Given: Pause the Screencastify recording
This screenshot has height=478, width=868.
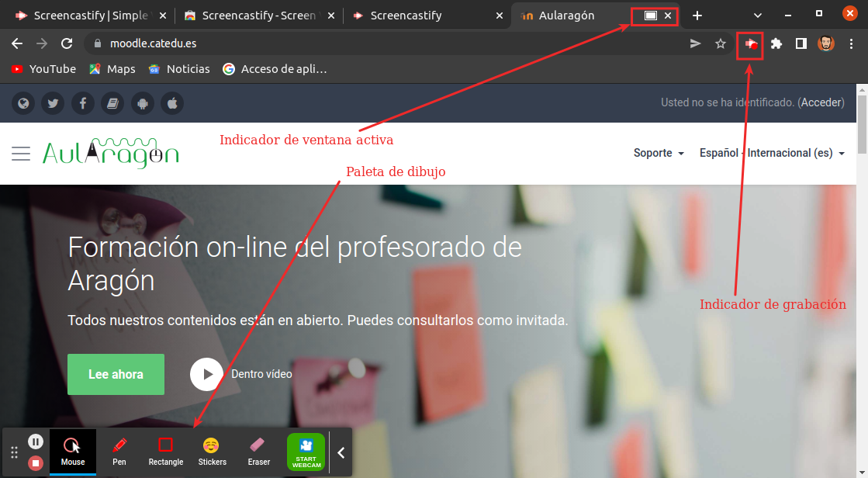Looking at the screenshot, I should 36,442.
